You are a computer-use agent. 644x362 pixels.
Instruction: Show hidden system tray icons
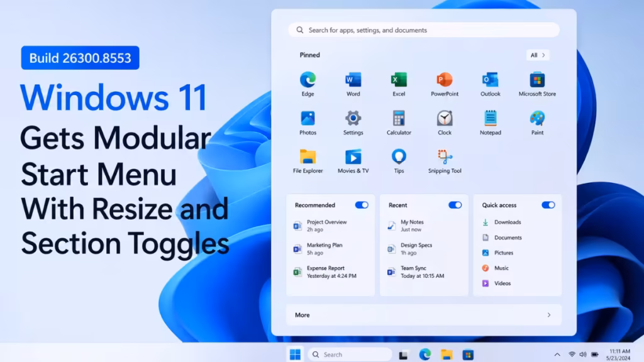[x=557, y=354]
